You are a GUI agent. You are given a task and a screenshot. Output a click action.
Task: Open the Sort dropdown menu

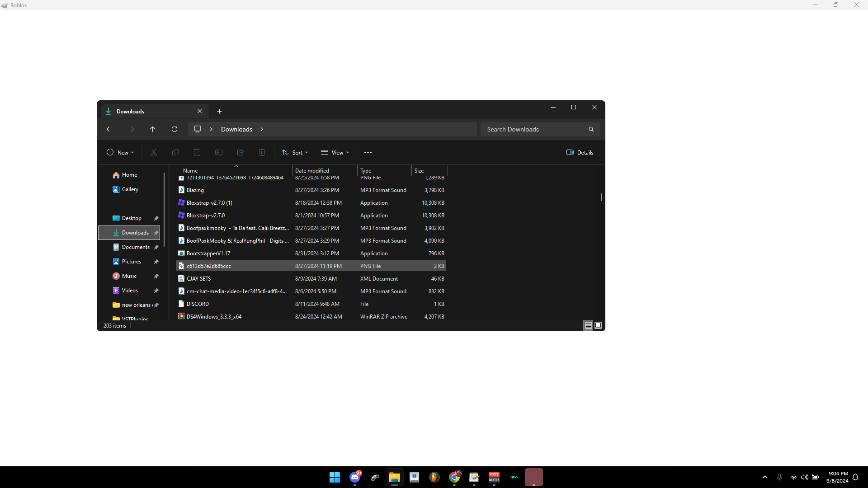tap(295, 153)
